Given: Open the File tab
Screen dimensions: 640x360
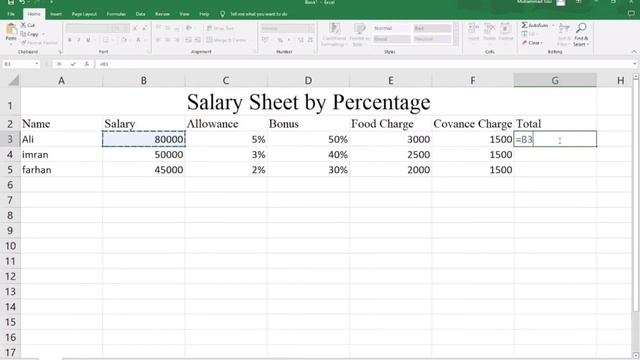Looking at the screenshot, I should tap(11, 14).
